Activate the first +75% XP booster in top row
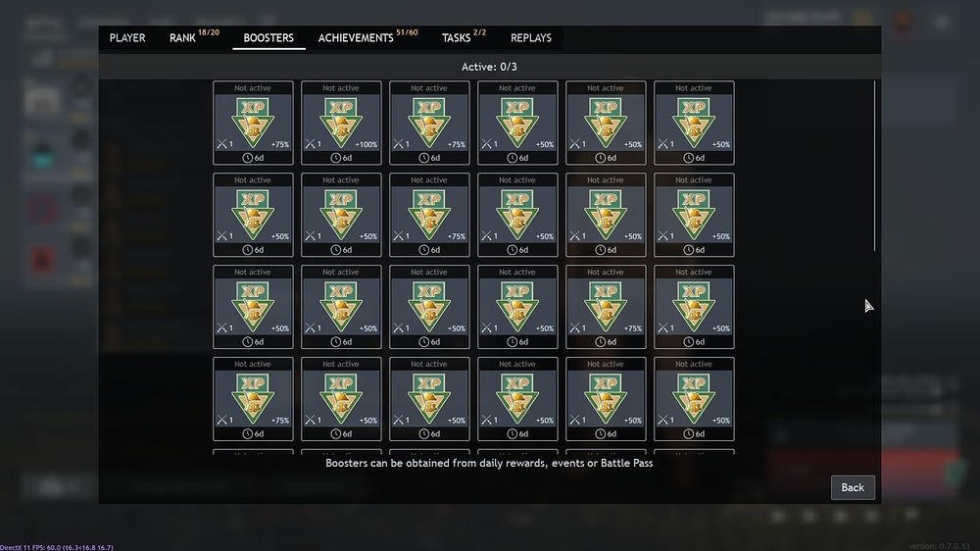Viewport: 980px width, 551px height. tap(253, 123)
